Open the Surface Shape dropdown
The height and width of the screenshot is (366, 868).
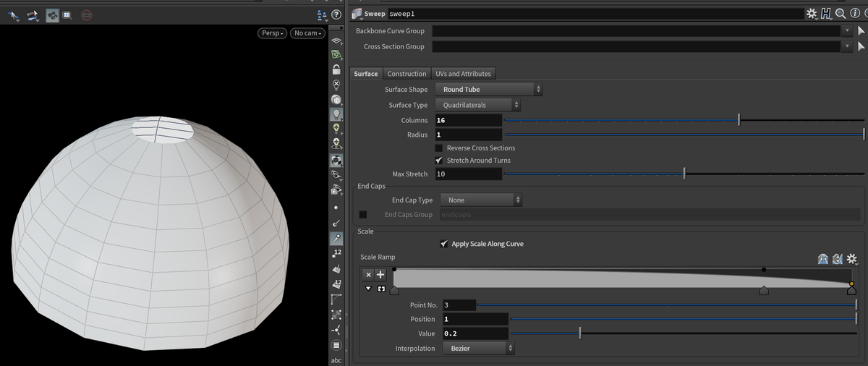488,90
